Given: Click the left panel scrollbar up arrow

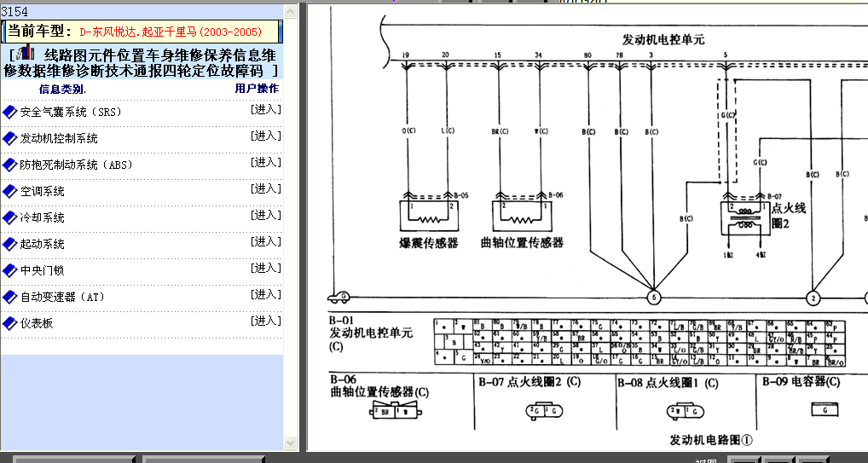Looking at the screenshot, I should point(291,11).
